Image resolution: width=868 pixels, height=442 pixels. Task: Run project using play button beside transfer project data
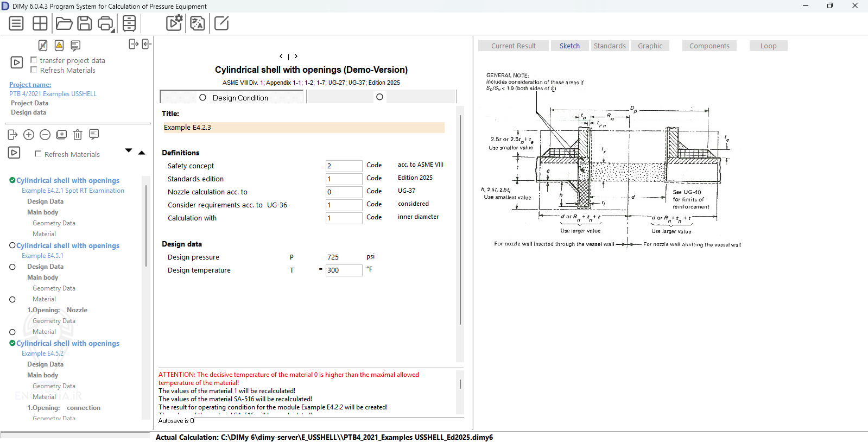pyautogui.click(x=17, y=62)
